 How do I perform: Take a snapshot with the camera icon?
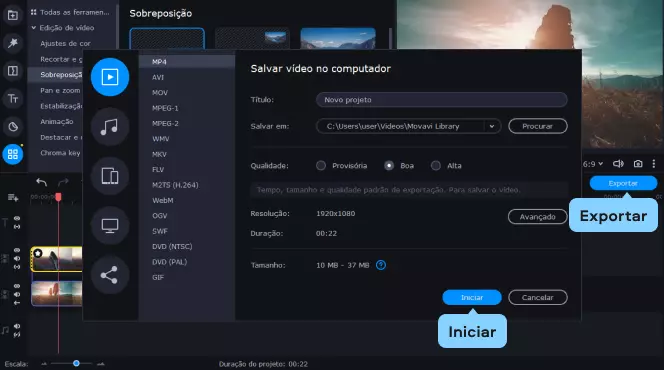[x=638, y=164]
